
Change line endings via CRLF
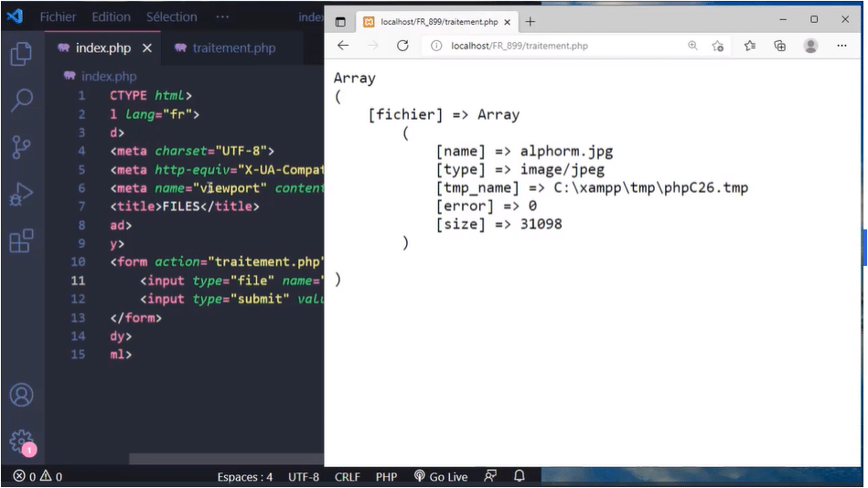(x=347, y=477)
